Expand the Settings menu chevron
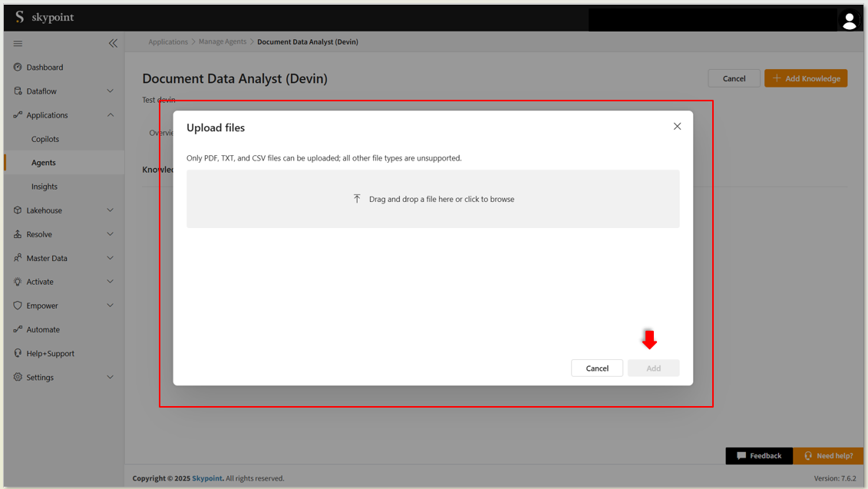The image size is (868, 489). click(110, 378)
